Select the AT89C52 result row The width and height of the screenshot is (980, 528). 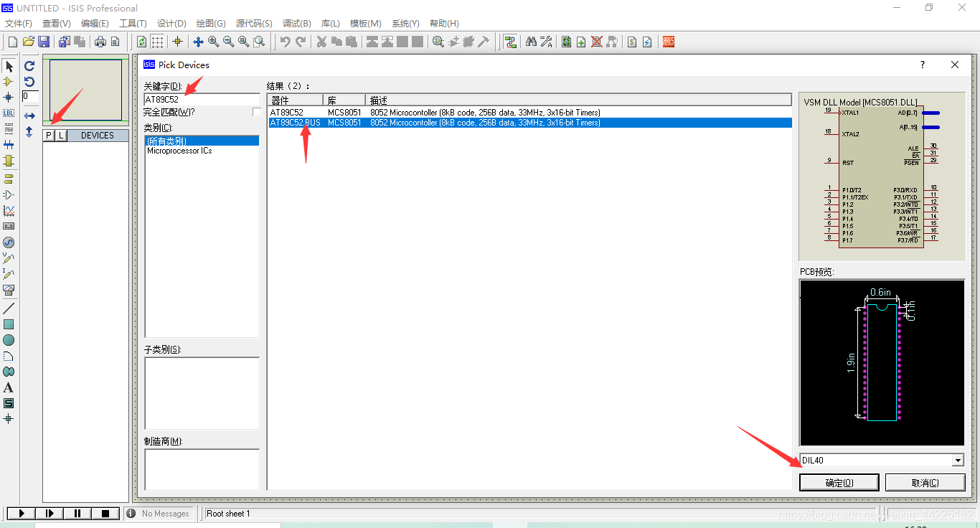(x=529, y=113)
